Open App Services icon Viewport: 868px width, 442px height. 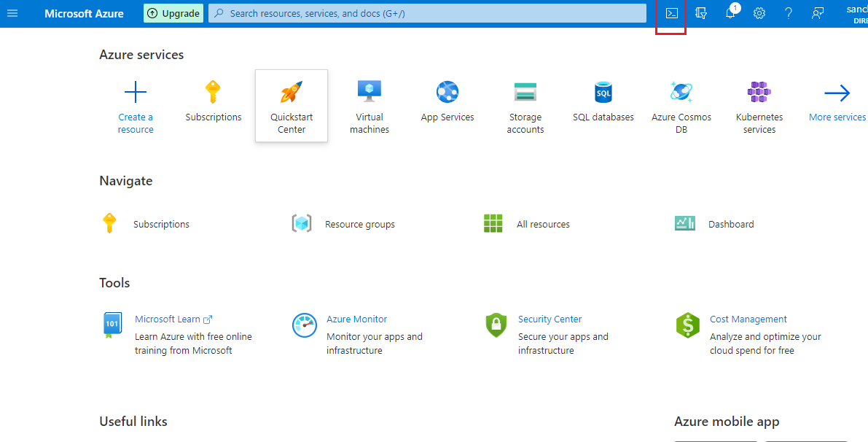447,93
